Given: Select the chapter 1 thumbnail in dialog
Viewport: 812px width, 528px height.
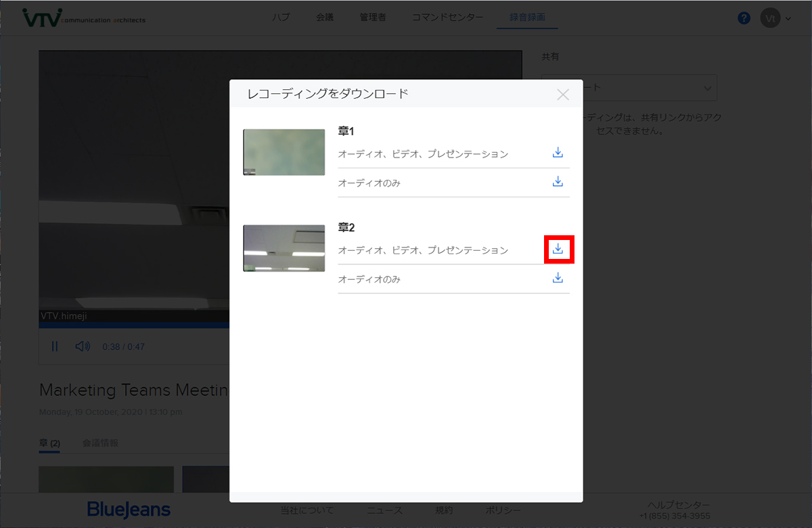Looking at the screenshot, I should (284, 153).
